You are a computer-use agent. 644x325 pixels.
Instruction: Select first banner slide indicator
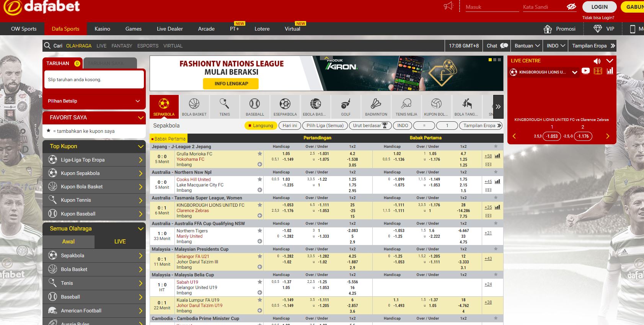490,60
